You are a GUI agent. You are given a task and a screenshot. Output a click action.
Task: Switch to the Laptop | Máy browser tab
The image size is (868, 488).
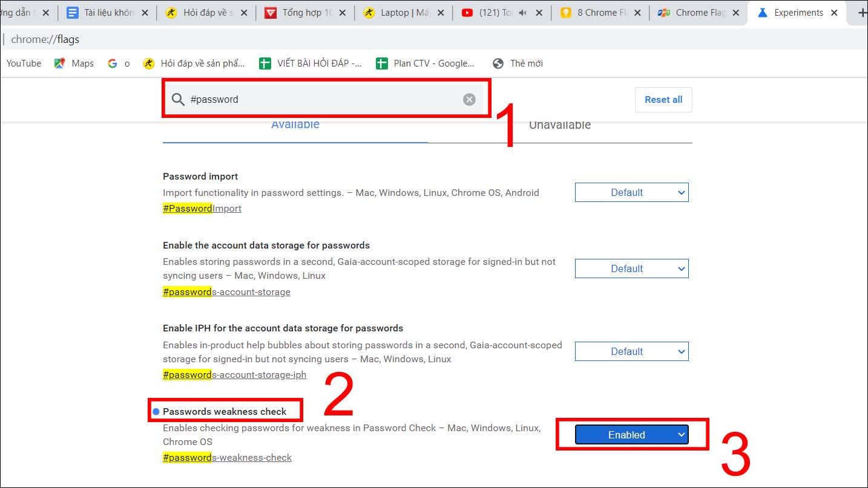click(x=404, y=13)
